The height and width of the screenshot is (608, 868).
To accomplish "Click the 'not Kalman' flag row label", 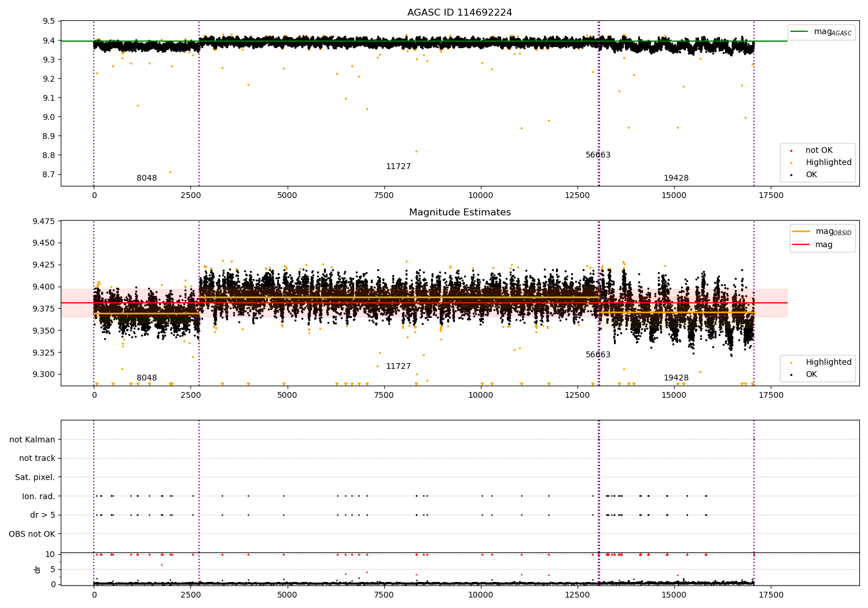I will coord(32,440).
